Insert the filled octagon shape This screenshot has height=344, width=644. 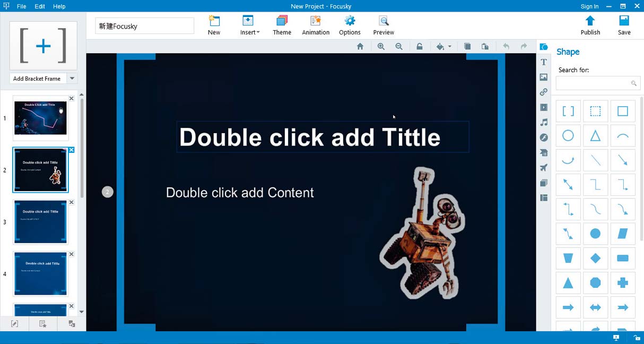point(596,283)
